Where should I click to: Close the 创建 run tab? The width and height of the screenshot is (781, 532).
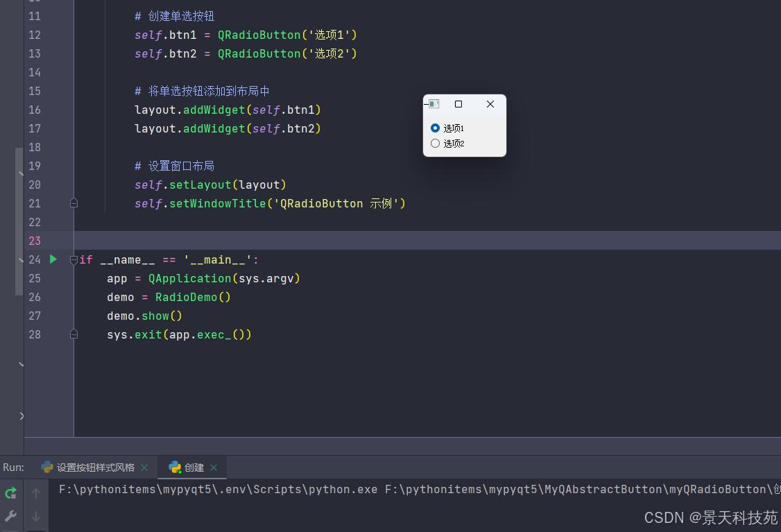[x=214, y=467]
